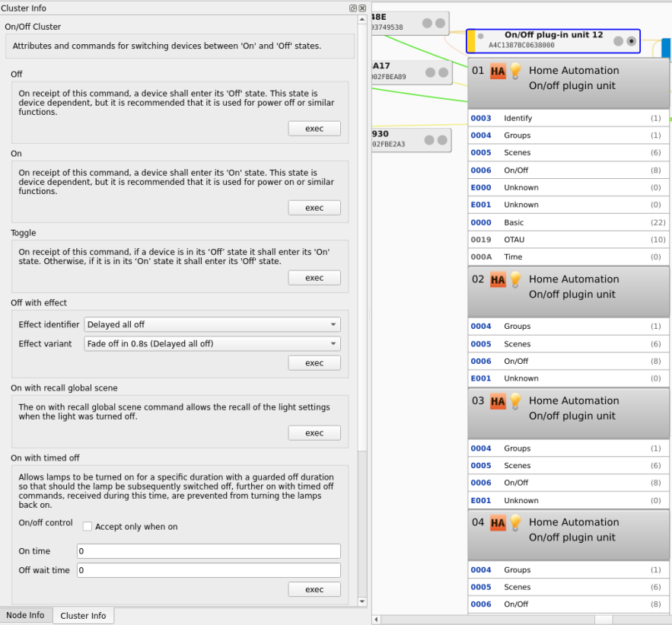Switch to the Node Info tab
Viewport: 672px width, 625px height.
pyautogui.click(x=26, y=615)
